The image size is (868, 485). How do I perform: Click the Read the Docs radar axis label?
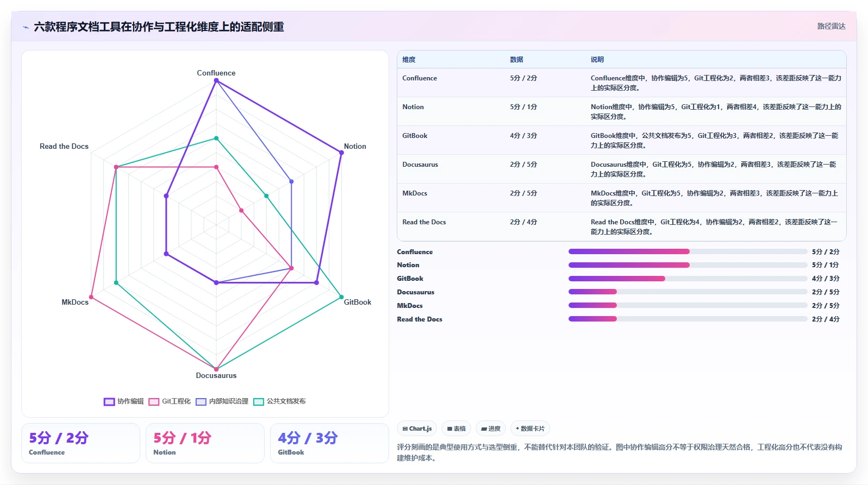tap(64, 146)
